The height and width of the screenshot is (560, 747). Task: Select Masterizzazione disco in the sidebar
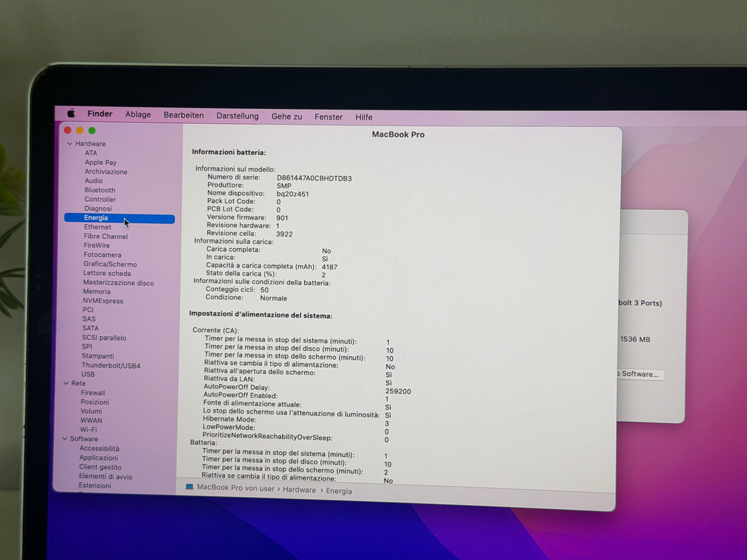click(119, 282)
